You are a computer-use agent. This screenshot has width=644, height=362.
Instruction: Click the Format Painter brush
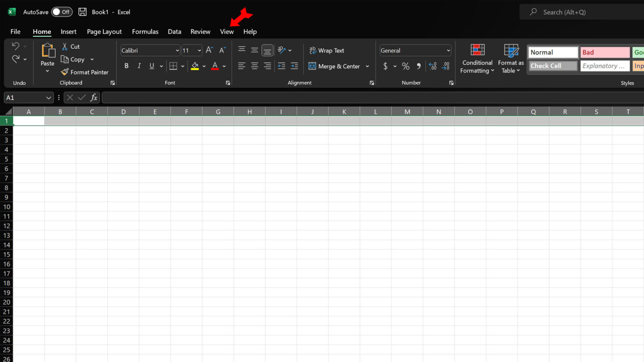tap(65, 72)
